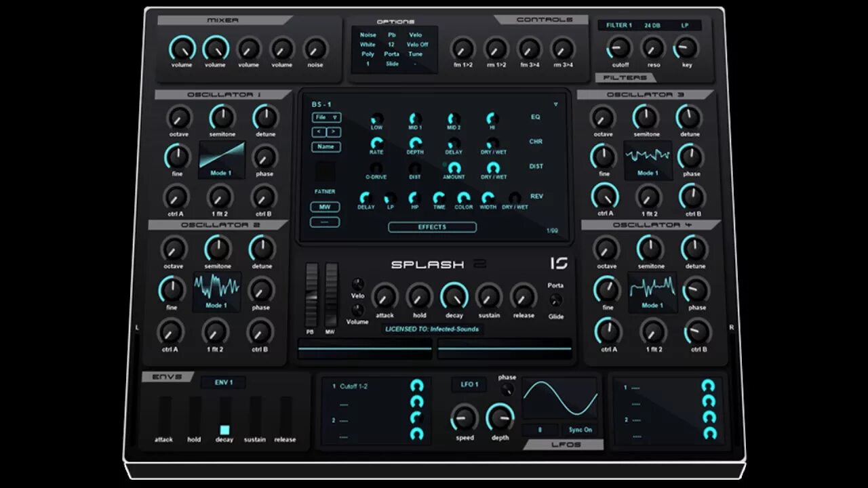Open the FILTER 1 selector
Screen dimensions: 868x488
click(x=619, y=25)
